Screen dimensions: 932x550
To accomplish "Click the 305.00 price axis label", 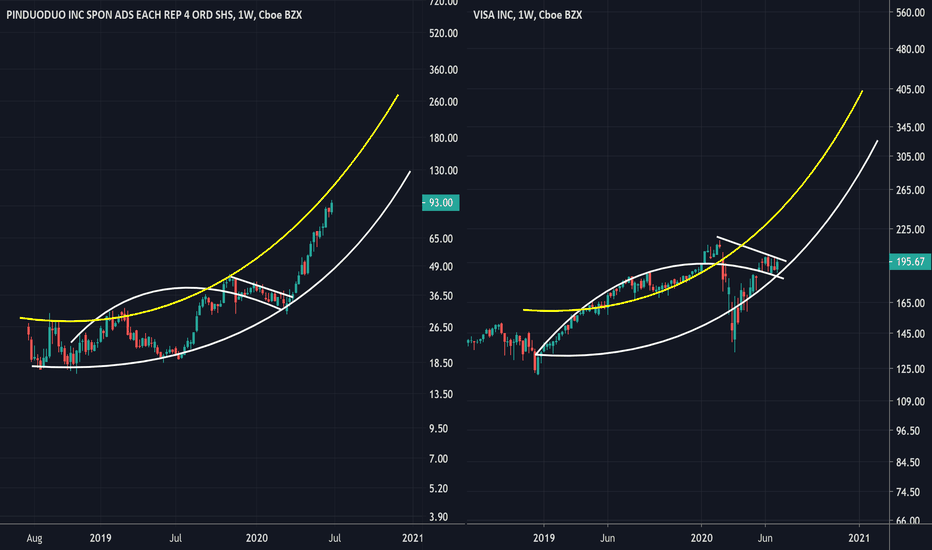I will click(x=911, y=157).
